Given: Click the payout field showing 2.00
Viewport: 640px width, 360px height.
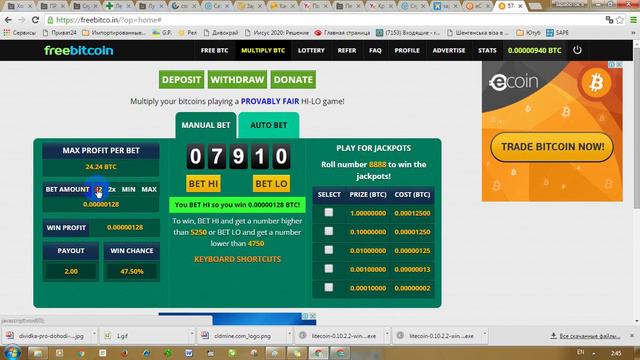Looking at the screenshot, I should click(x=71, y=271).
